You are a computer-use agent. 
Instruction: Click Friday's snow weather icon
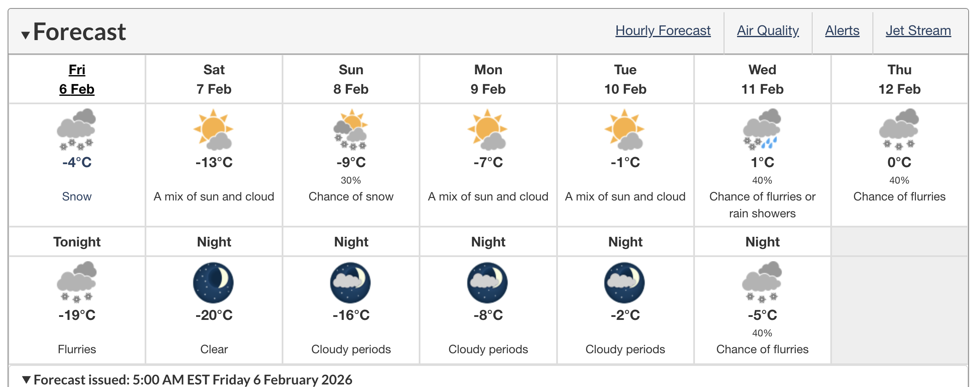click(77, 129)
